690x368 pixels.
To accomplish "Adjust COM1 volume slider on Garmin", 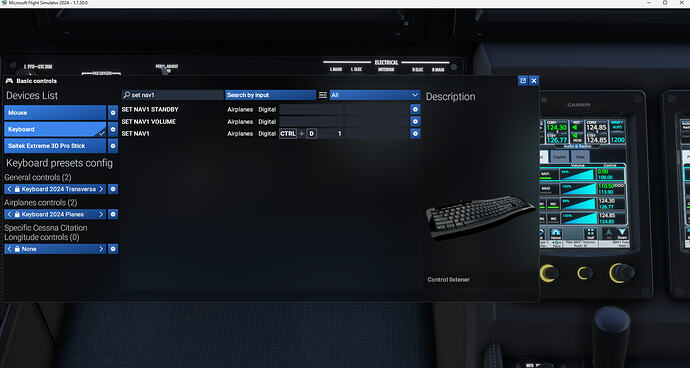I will pos(578,204).
